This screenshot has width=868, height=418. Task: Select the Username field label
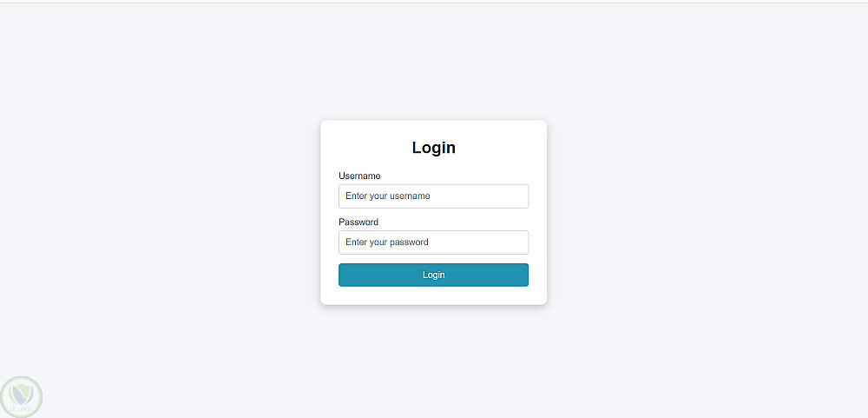pos(359,176)
